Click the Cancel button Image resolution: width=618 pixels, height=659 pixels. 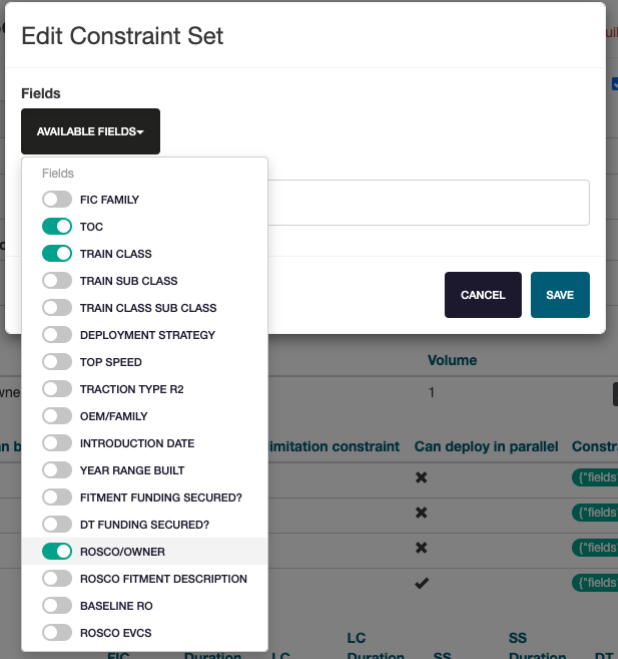(x=483, y=295)
